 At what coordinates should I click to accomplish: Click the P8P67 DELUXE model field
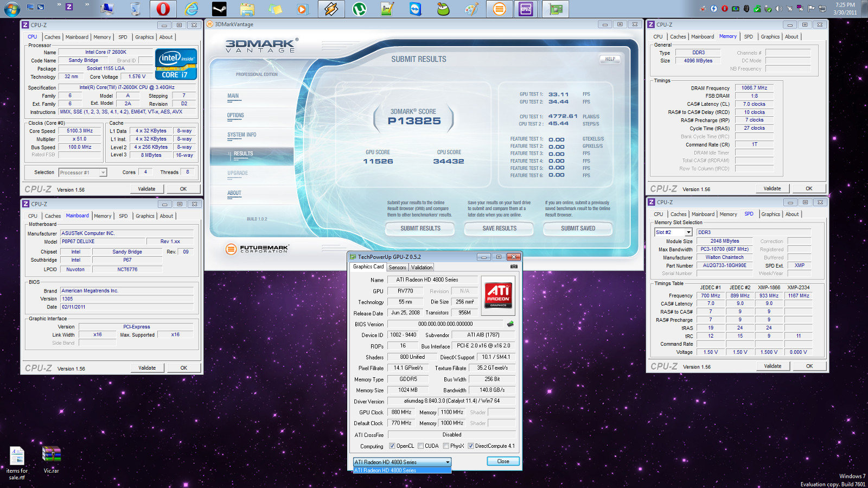click(x=103, y=242)
